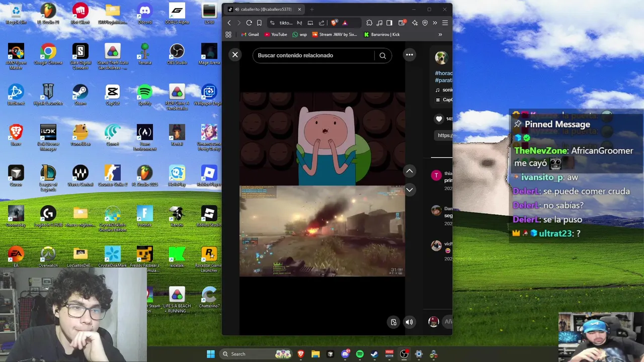Mute the TikTok video sound
This screenshot has width=644, height=362.
410,322
